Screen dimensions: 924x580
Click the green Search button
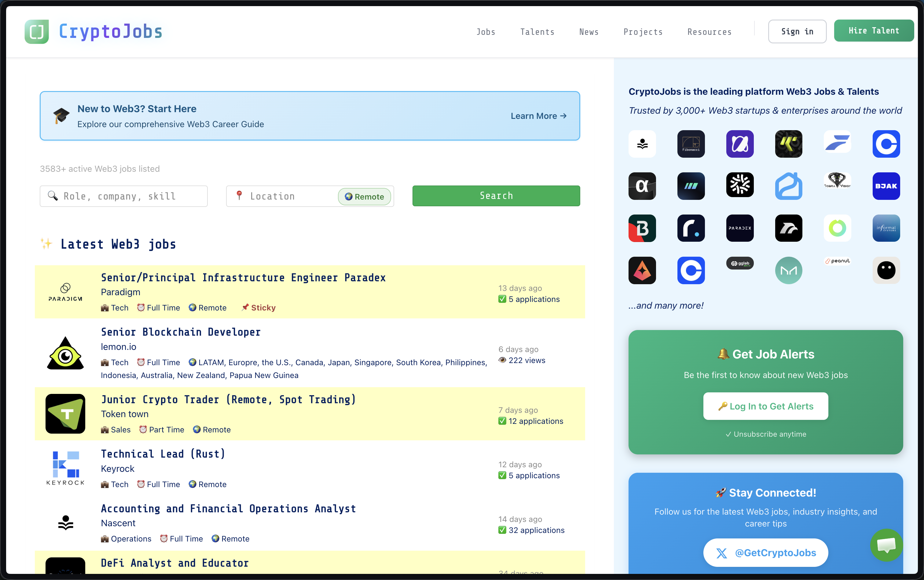496,196
